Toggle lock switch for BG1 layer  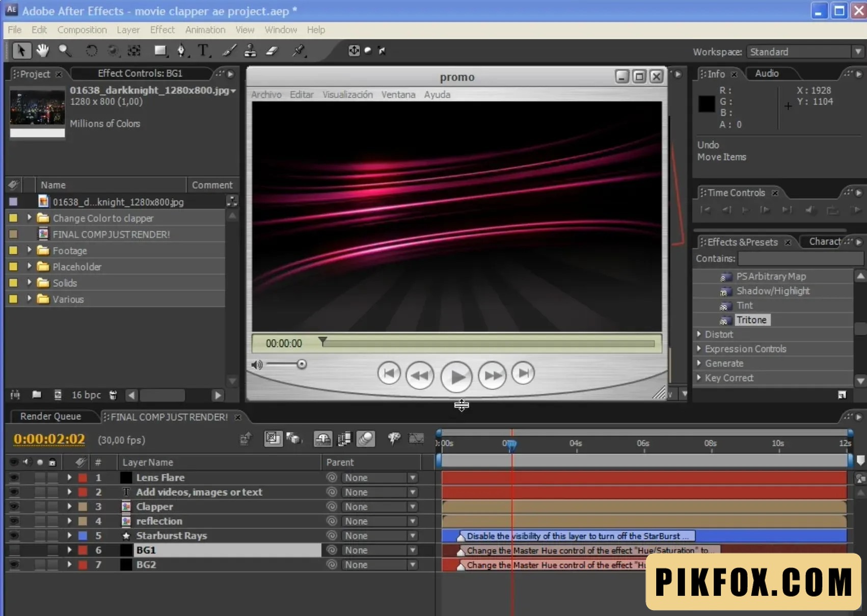52,550
